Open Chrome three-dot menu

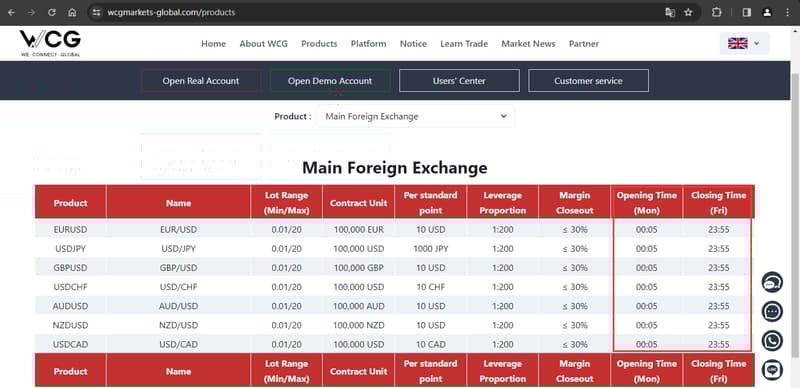click(787, 12)
